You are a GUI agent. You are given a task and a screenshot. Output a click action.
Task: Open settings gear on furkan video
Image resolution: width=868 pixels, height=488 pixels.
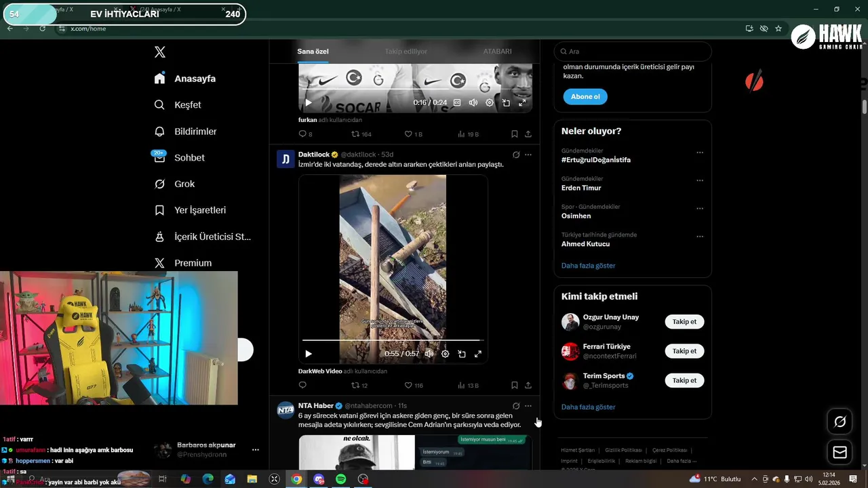pyautogui.click(x=490, y=103)
